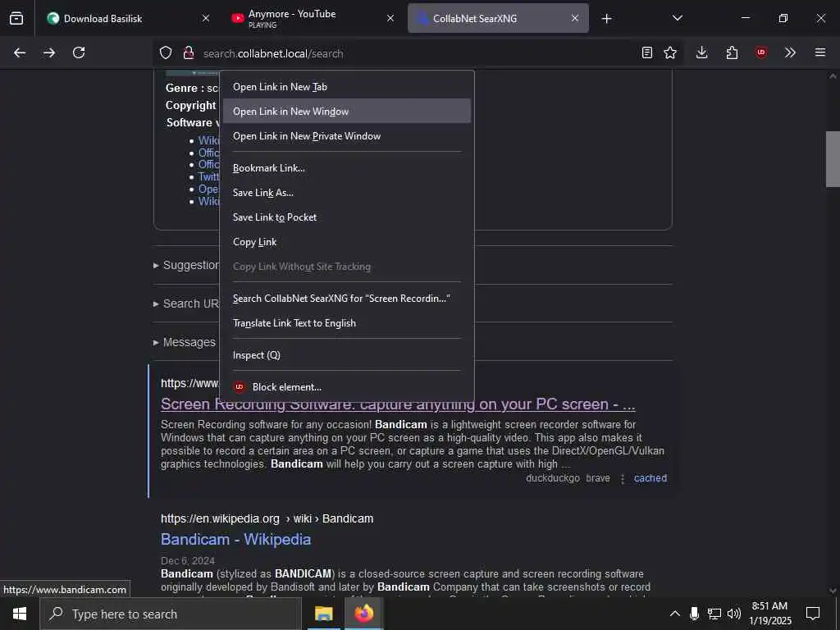840x630 pixels.
Task: Choose Open Link in New Private Window
Action: (x=347, y=136)
